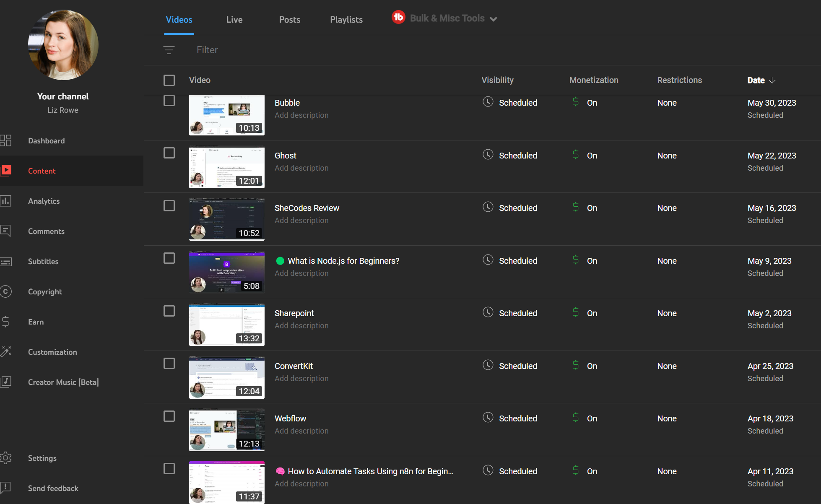The height and width of the screenshot is (504, 821).
Task: Open monetization On dropdown for ConvertKit
Action: 592,366
